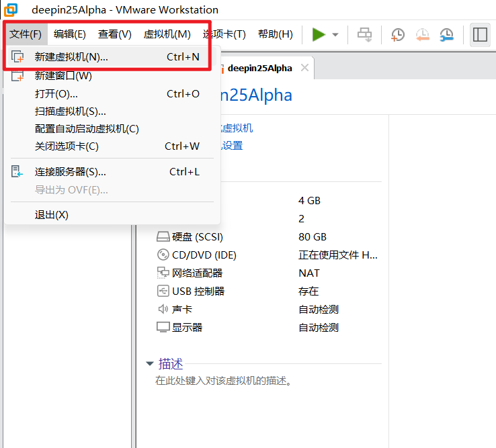
Task: Click the CD/DVD (IDE) device entry
Action: click(x=204, y=255)
